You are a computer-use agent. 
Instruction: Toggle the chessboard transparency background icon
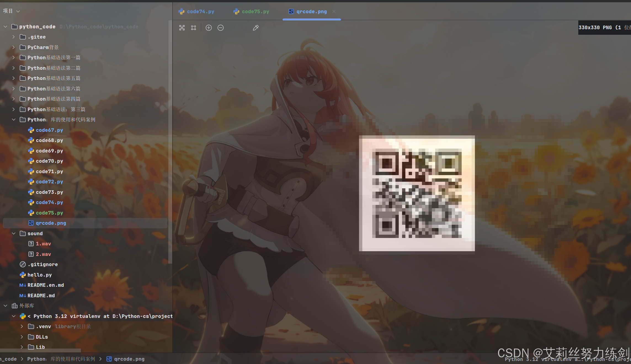click(182, 28)
